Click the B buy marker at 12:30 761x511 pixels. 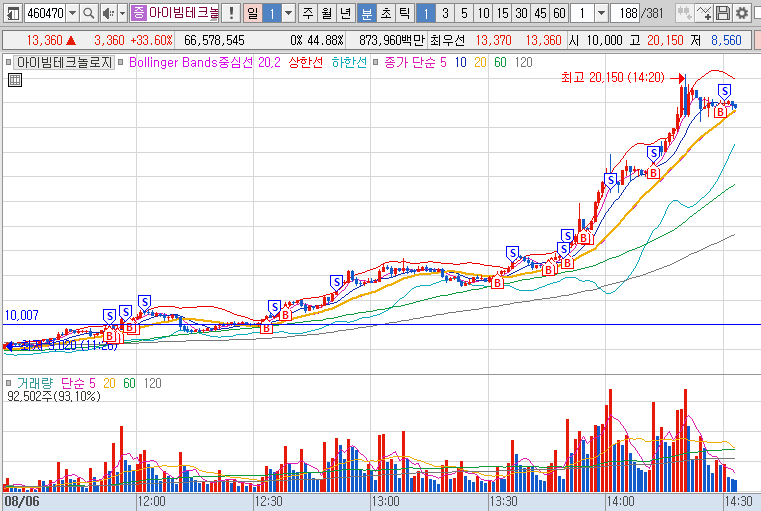266,328
